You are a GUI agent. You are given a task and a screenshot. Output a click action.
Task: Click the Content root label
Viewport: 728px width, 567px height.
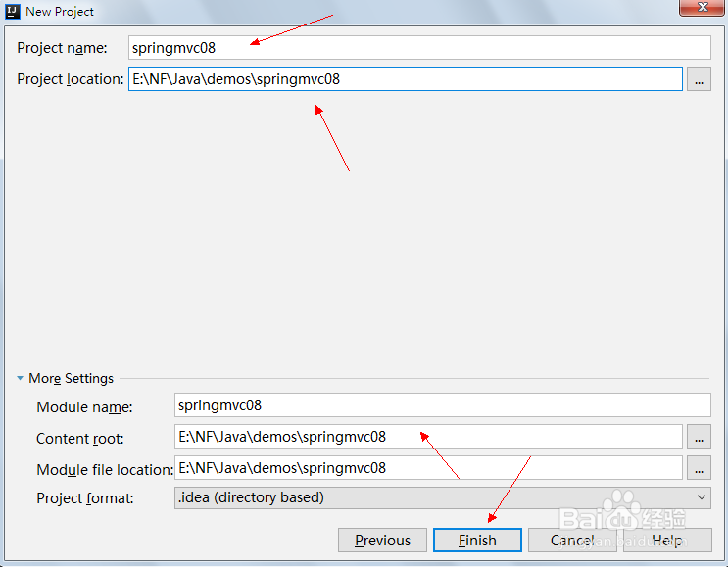[80, 439]
